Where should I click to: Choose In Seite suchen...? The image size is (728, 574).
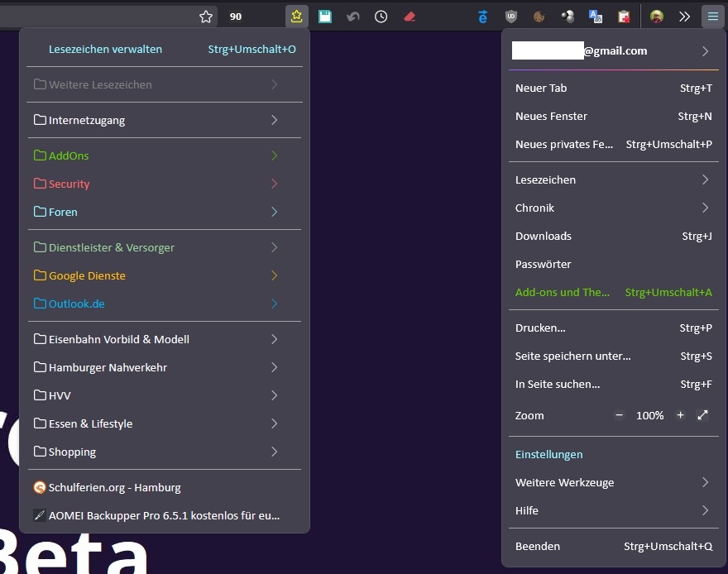pos(613,385)
